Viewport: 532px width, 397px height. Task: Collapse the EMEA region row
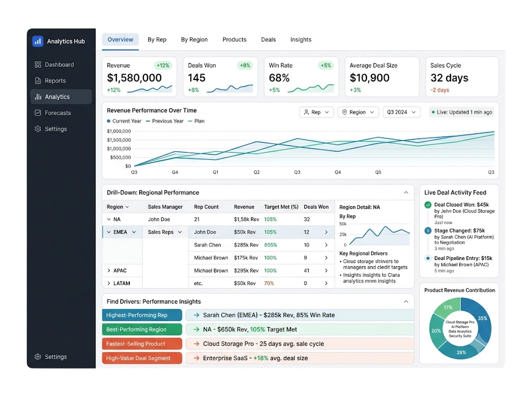pos(109,232)
